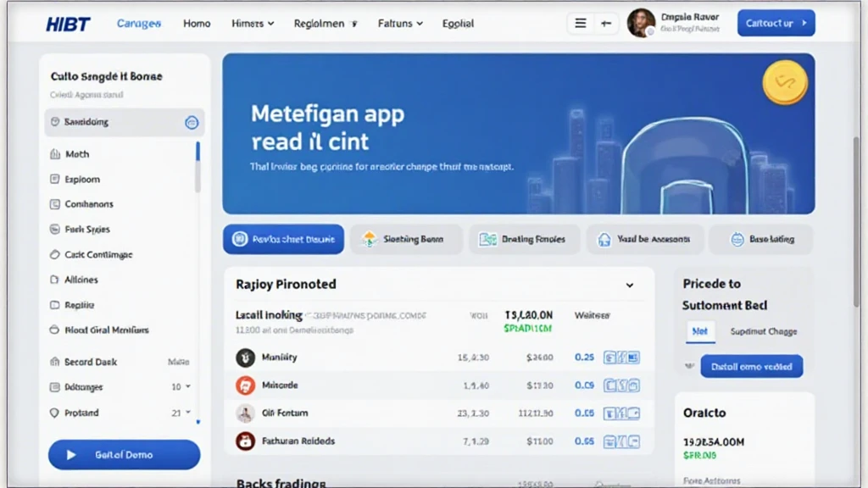Switch to Supdmat Chagge option
This screenshot has width=868, height=488.
(763, 331)
